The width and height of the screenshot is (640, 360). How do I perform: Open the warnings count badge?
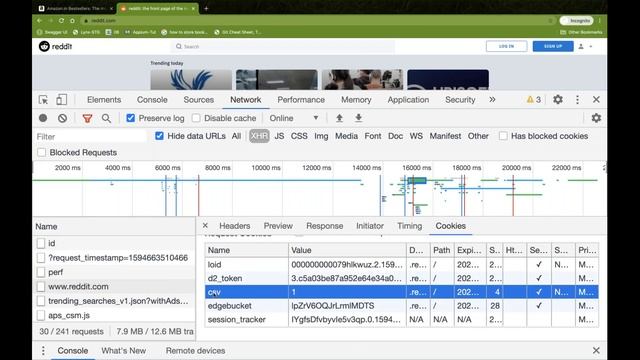click(x=534, y=100)
